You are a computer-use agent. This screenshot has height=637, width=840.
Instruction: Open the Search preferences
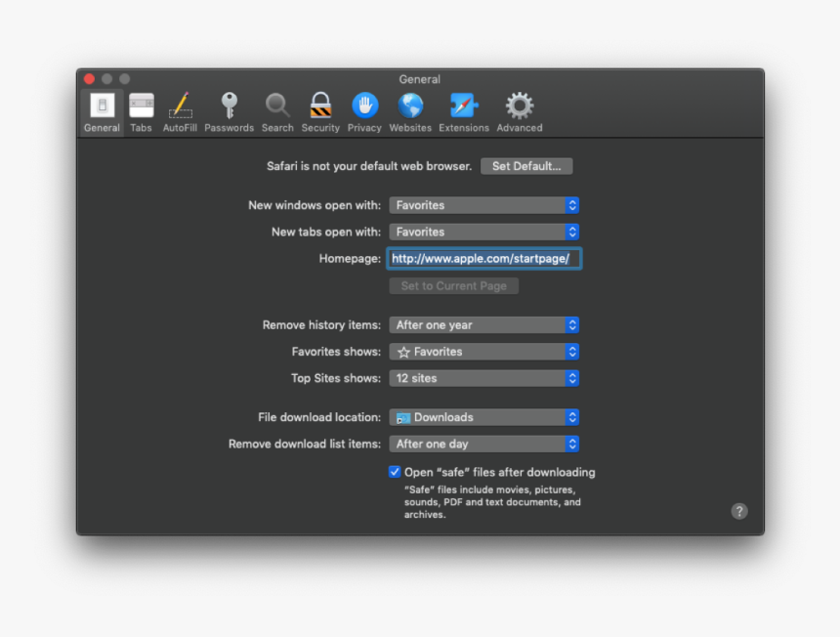point(277,109)
